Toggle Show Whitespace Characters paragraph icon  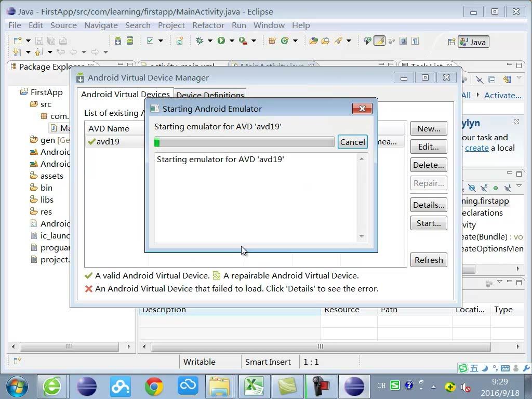point(415,41)
